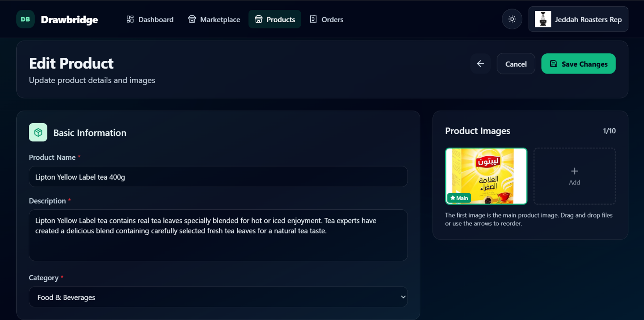Go back with the left arrow button

click(480, 64)
